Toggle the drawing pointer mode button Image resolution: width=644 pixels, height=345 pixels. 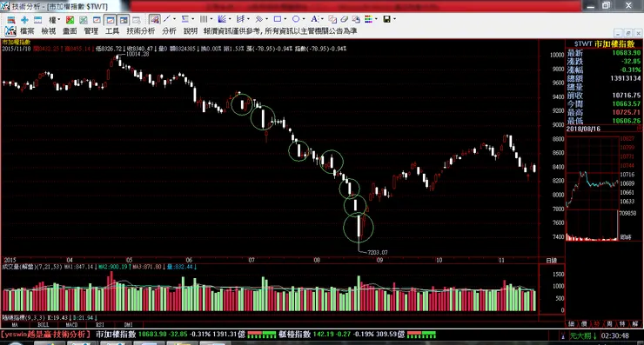pyautogui.click(x=155, y=19)
